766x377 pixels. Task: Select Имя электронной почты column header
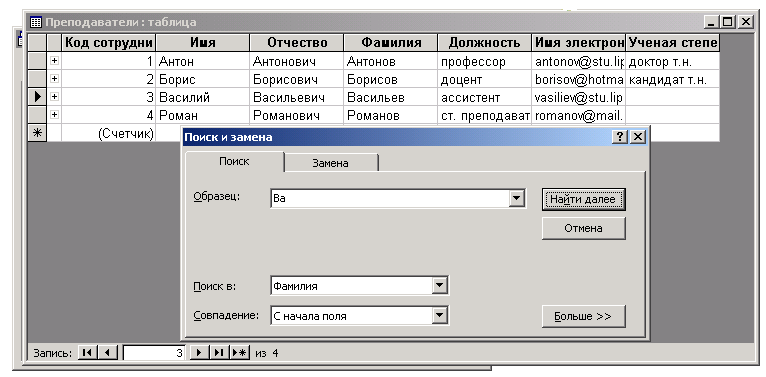578,42
